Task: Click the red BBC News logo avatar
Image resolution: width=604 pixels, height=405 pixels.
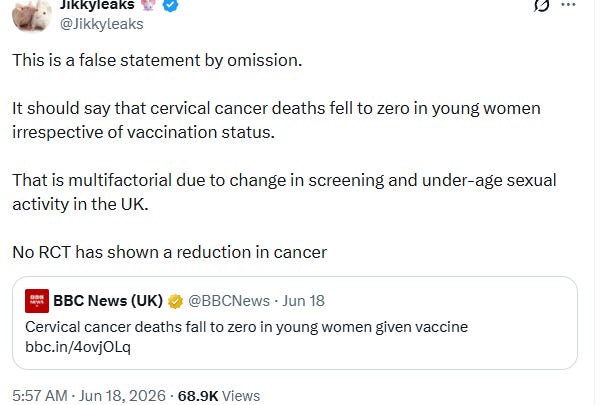Action: (x=37, y=301)
